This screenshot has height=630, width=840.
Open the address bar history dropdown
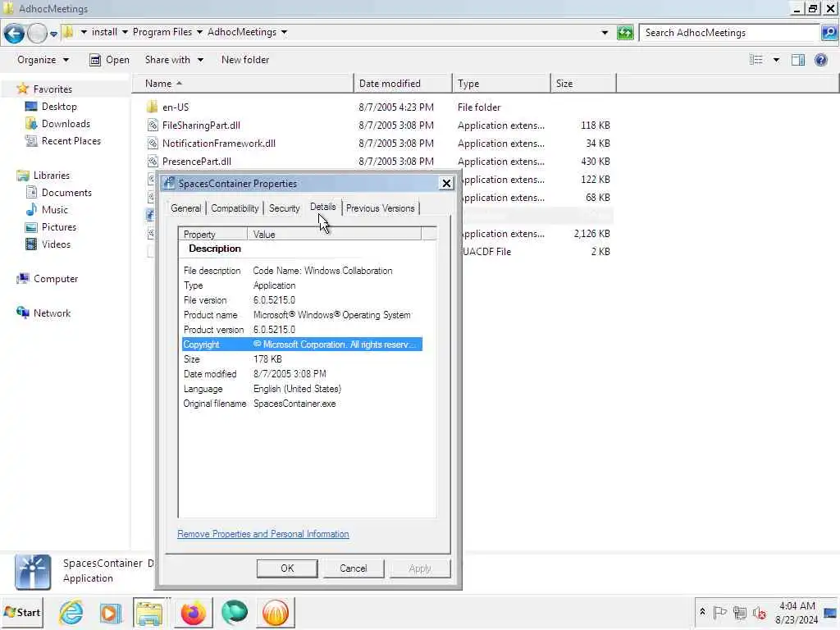[605, 33]
